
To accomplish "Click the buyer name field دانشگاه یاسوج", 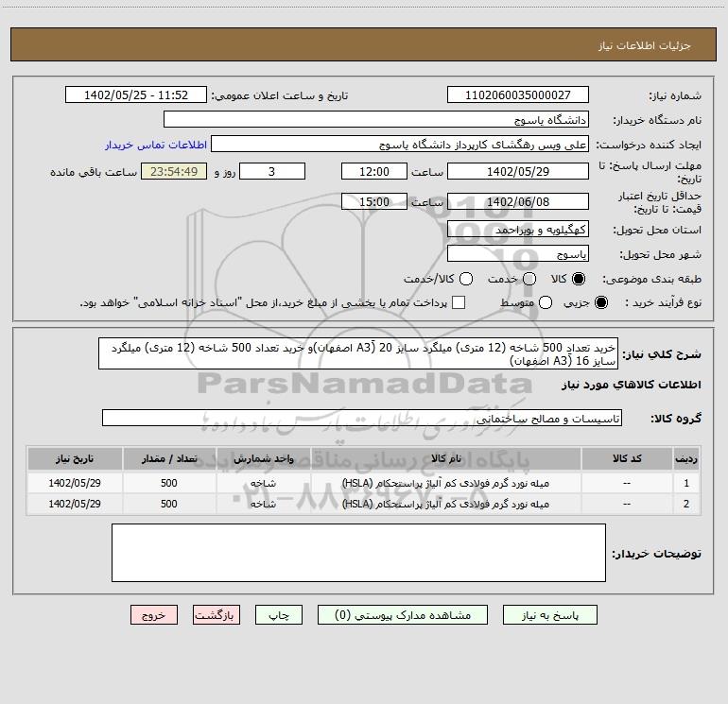I will click(x=376, y=119).
